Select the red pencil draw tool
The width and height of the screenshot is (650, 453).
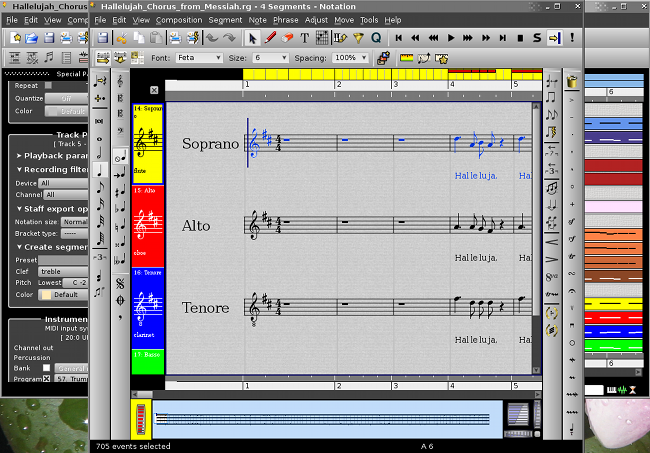(x=270, y=38)
